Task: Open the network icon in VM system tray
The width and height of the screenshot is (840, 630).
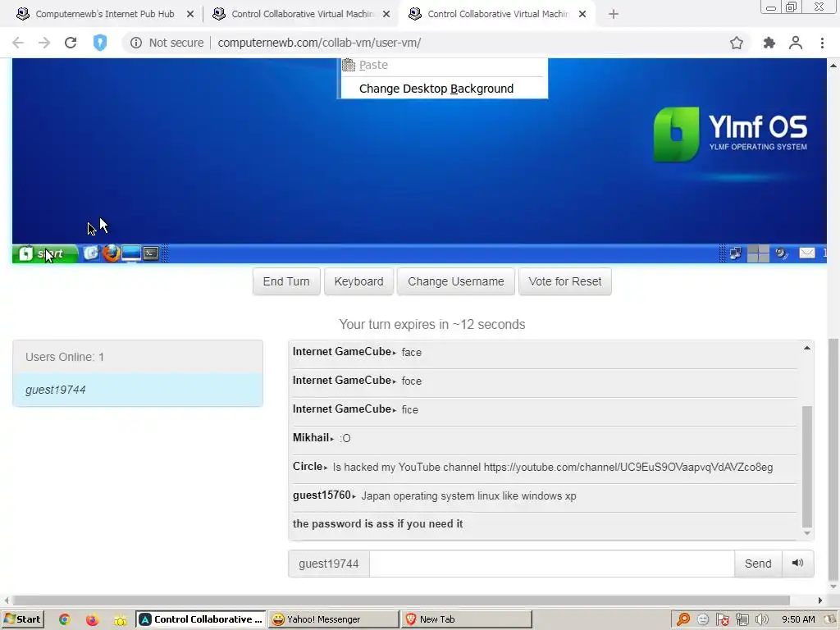Action: pyautogui.click(x=736, y=253)
